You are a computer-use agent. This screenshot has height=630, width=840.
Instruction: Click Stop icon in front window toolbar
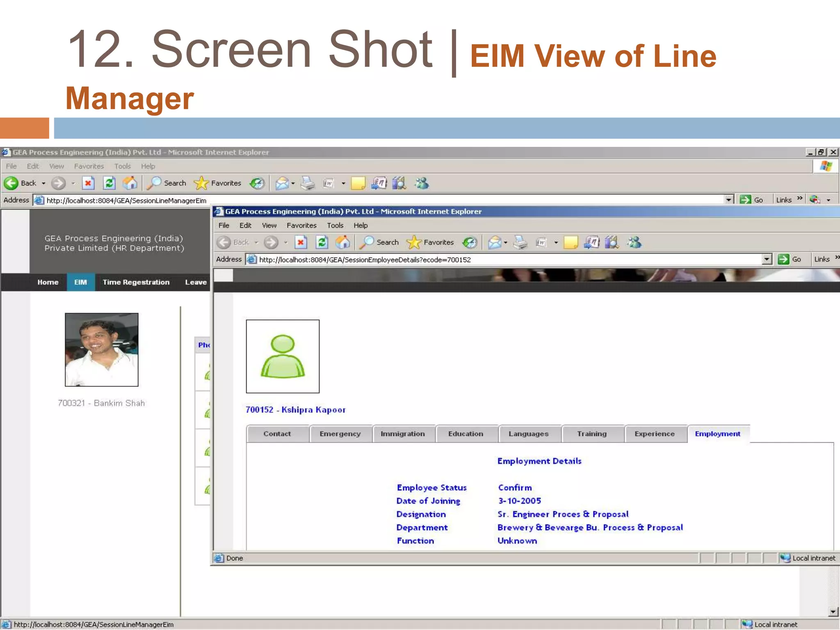pyautogui.click(x=301, y=242)
